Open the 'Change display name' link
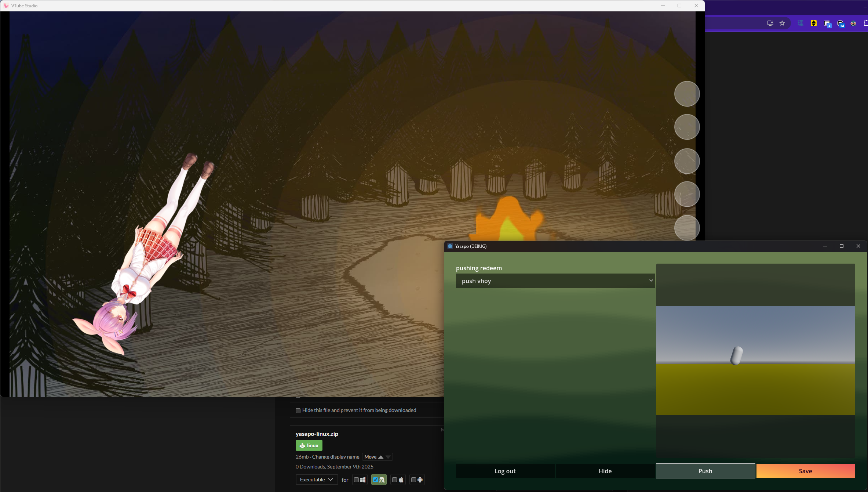The width and height of the screenshot is (868, 492). click(x=335, y=457)
